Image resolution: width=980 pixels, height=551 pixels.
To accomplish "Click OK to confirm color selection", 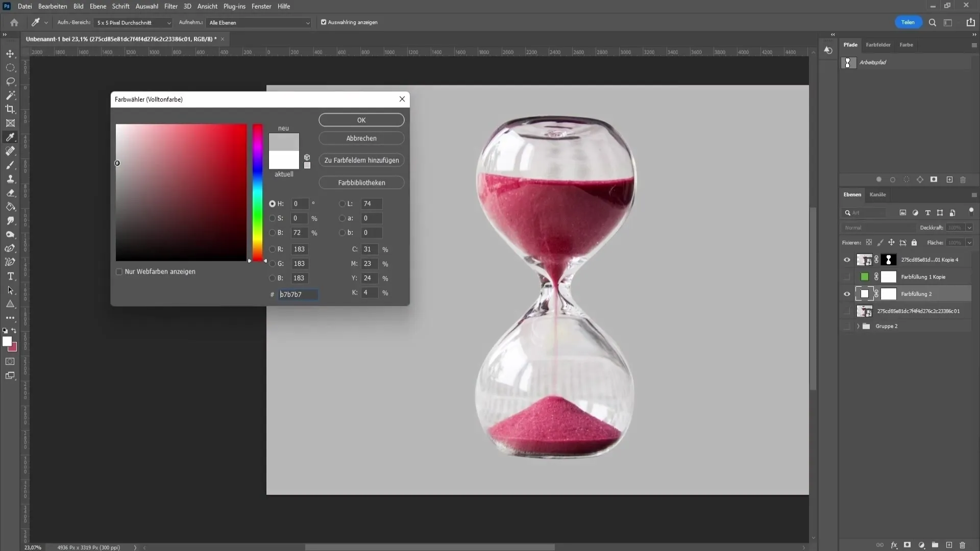I will point(361,119).
